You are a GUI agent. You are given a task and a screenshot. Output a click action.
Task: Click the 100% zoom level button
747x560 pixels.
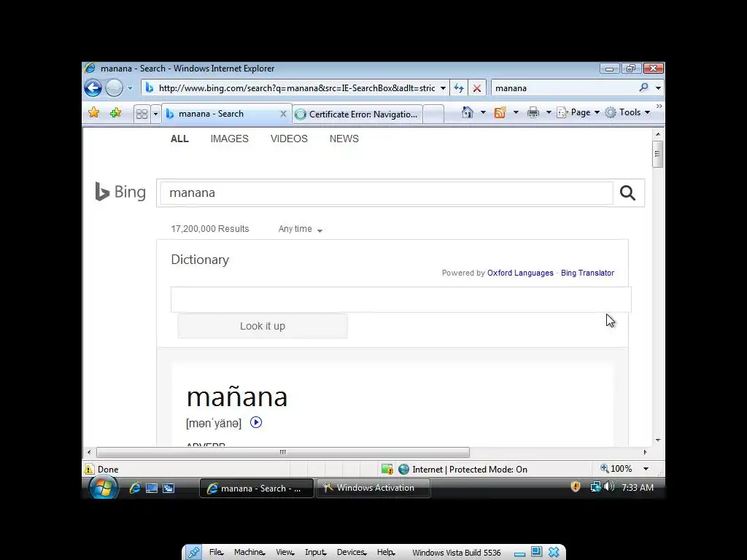click(616, 469)
